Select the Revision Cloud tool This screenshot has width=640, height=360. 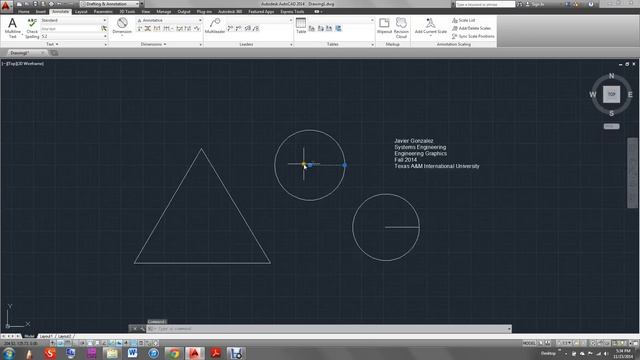(x=401, y=28)
